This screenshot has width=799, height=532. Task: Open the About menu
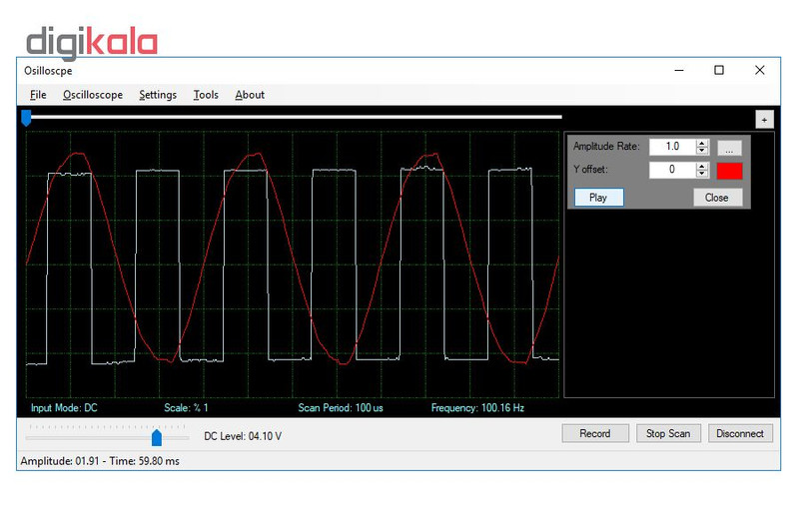point(250,95)
